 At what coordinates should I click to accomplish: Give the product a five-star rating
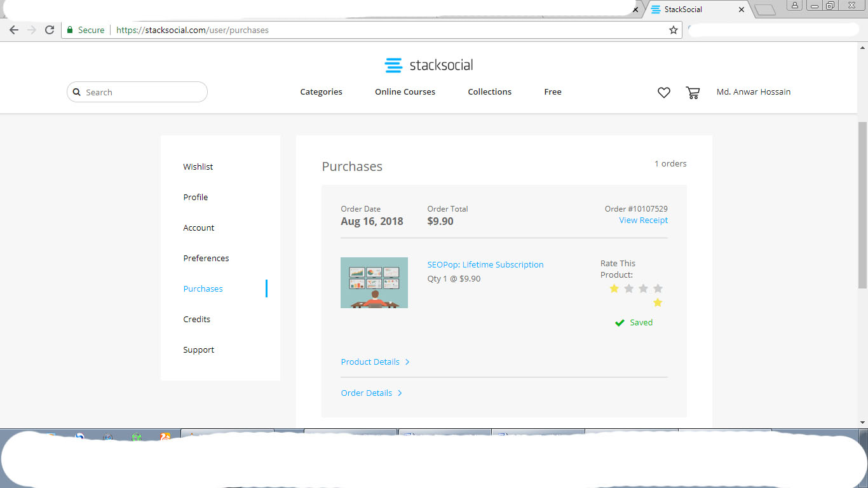pos(658,302)
